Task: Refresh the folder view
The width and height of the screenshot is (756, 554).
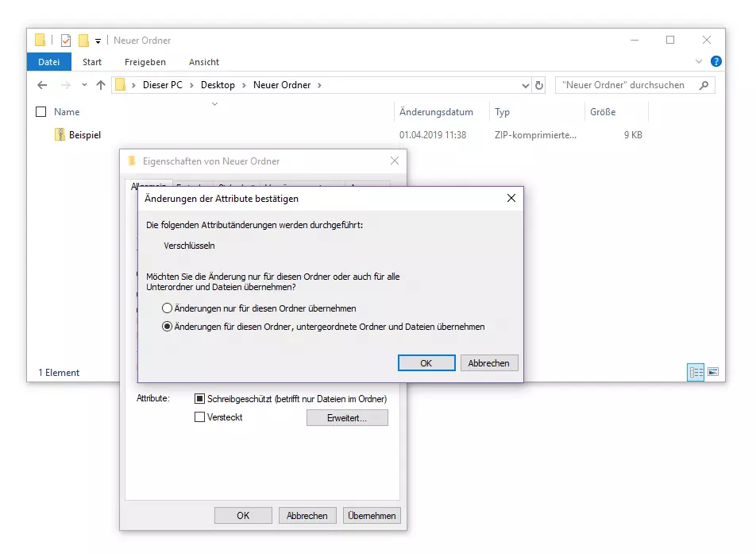Action: (x=539, y=85)
